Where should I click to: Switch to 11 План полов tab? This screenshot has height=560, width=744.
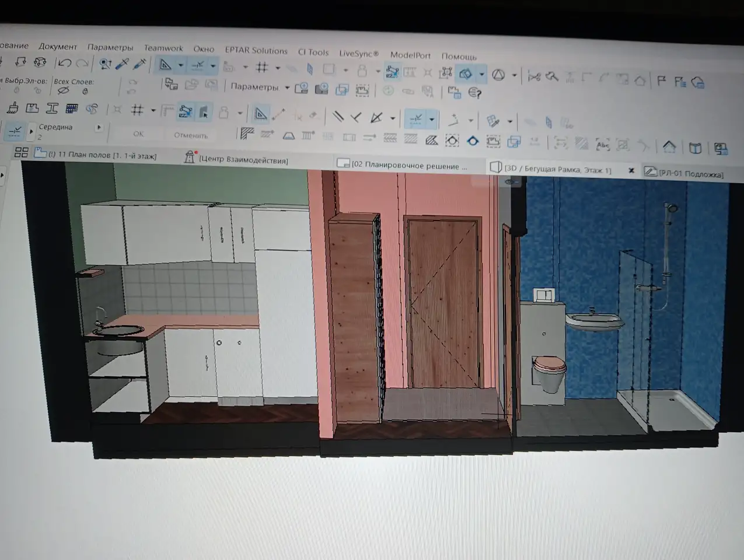coord(96,155)
